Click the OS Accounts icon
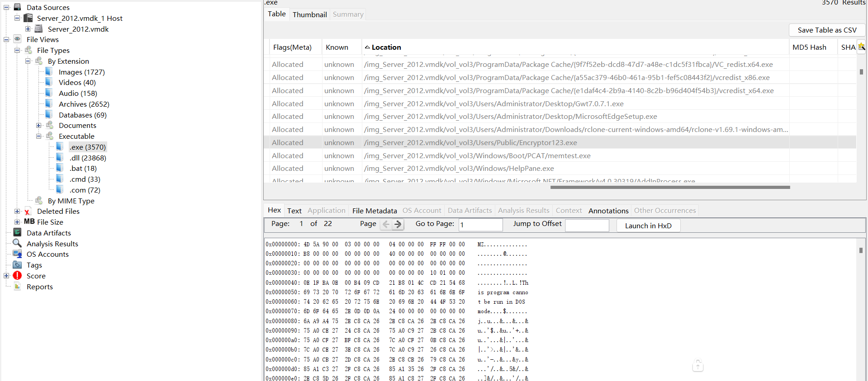868x381 pixels. point(18,254)
